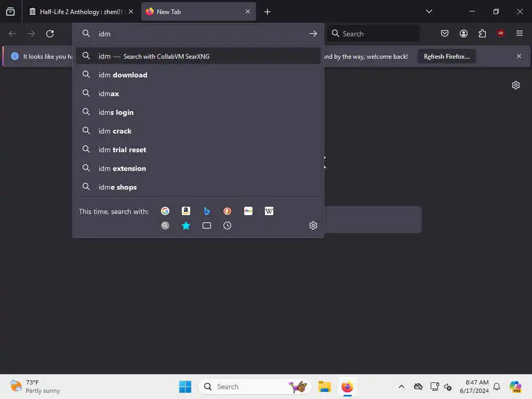The image size is (532, 399).
Task: Choose 'idm — Search with CollabVM SearXNG'
Action: pyautogui.click(x=198, y=56)
